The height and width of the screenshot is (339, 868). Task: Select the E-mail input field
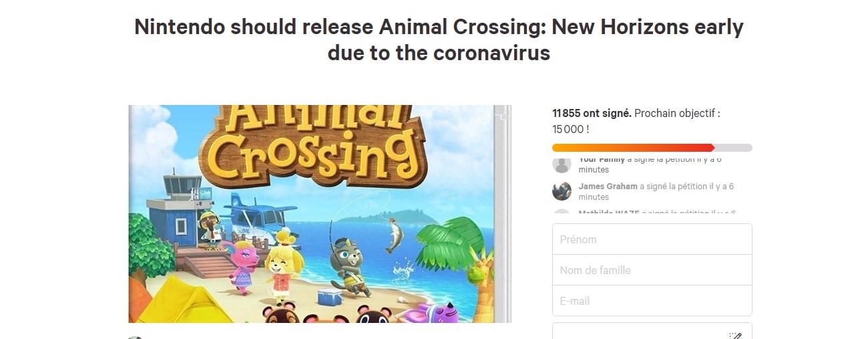pos(652,301)
